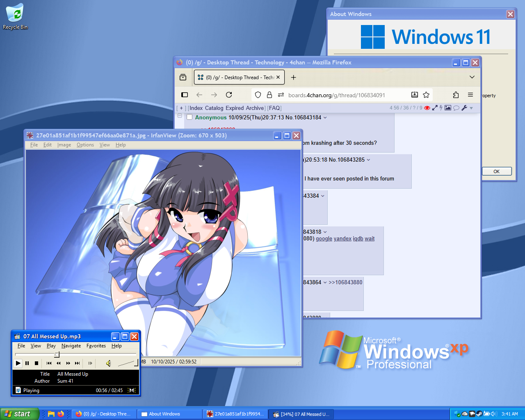Select the Desktop Thread tab in Firefox
This screenshot has width=525, height=420.
pyautogui.click(x=239, y=77)
